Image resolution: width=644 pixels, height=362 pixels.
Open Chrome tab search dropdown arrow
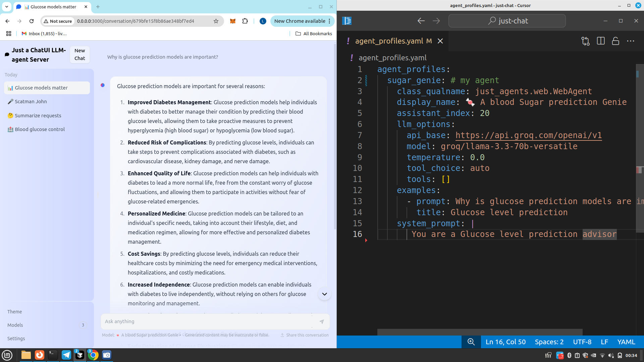7,7
